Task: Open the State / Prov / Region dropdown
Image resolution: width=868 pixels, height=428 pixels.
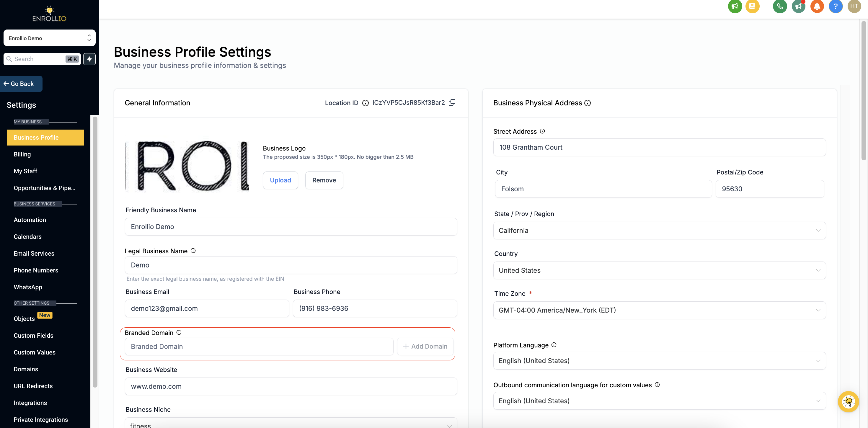Action: [660, 231]
